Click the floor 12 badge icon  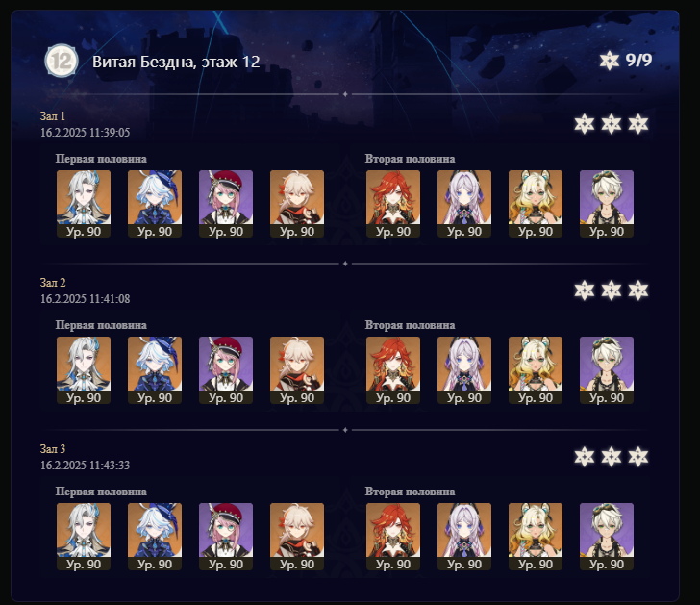tap(62, 61)
